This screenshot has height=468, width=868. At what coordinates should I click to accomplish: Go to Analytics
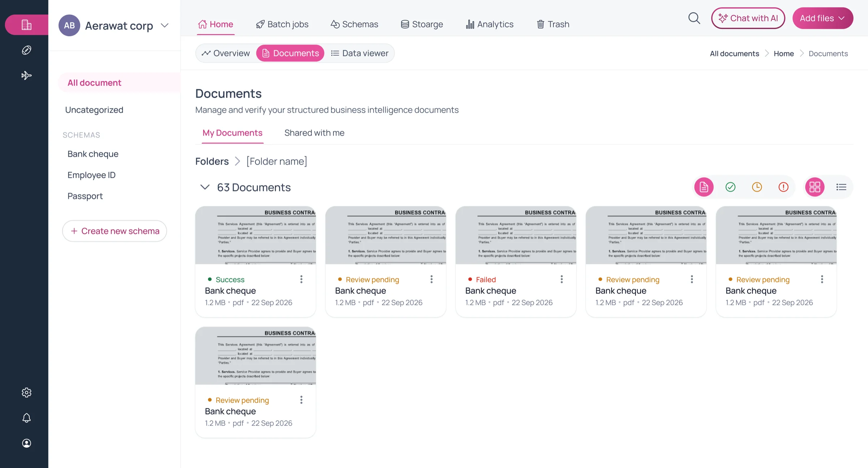click(x=490, y=24)
